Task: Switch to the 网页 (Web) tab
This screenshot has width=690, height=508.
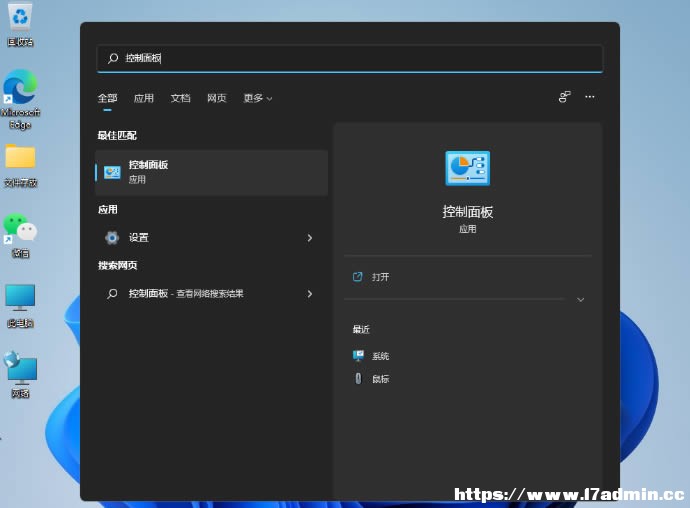Action: 217,98
